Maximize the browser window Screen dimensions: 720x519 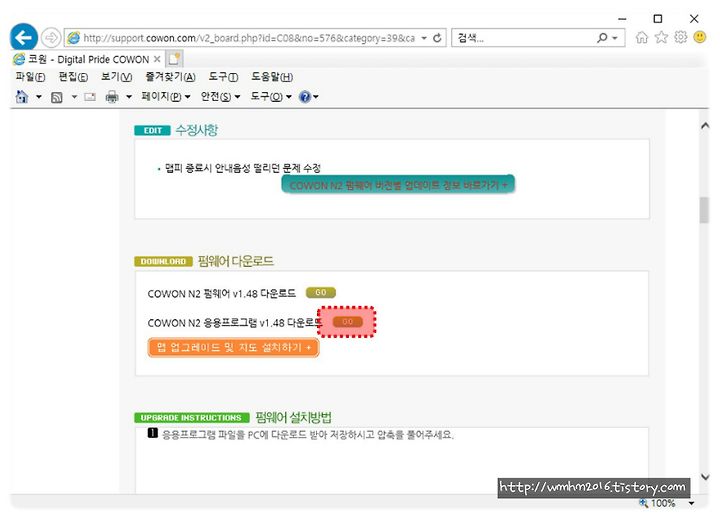pyautogui.click(x=658, y=19)
